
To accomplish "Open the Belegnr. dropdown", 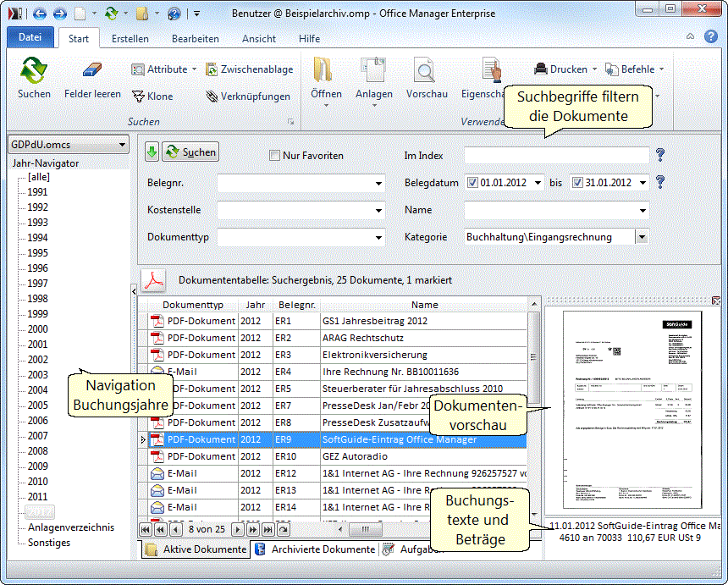I will click(x=379, y=184).
